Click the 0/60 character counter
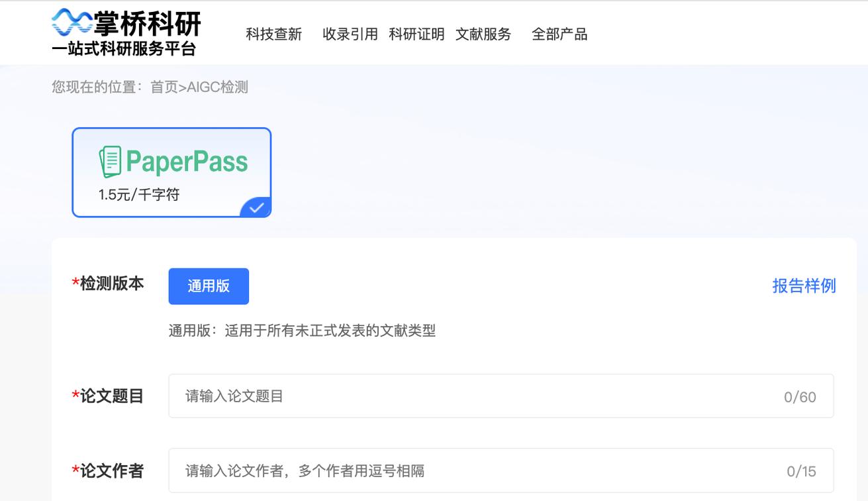Screen dimensions: 868x501 [800, 397]
